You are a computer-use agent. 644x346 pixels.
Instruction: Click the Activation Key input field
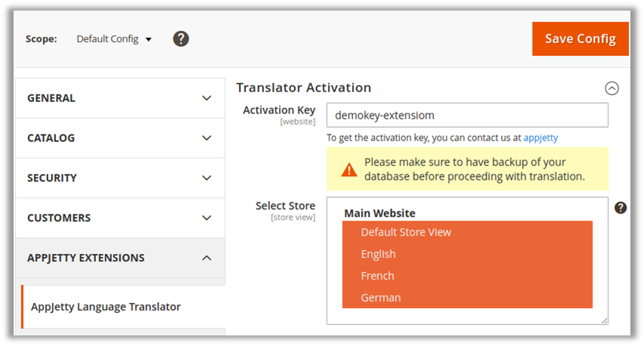(467, 116)
